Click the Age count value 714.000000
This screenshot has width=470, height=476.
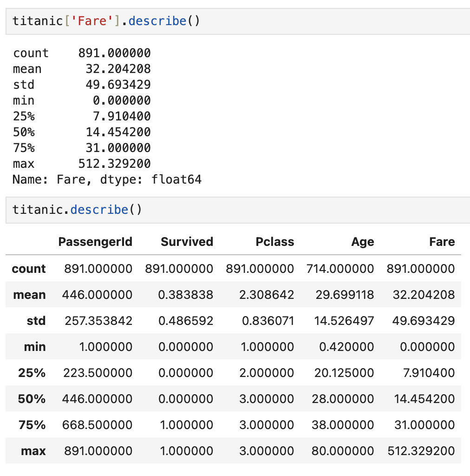pos(340,269)
